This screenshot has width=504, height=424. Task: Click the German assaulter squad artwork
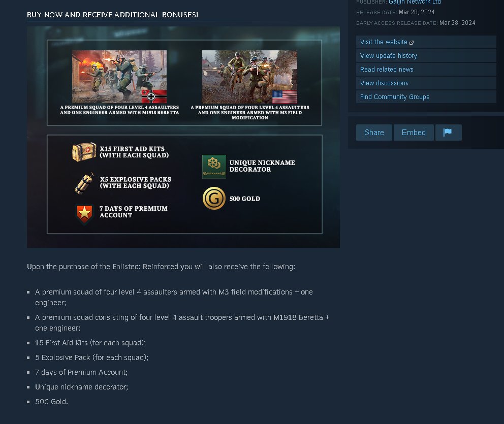[119, 77]
